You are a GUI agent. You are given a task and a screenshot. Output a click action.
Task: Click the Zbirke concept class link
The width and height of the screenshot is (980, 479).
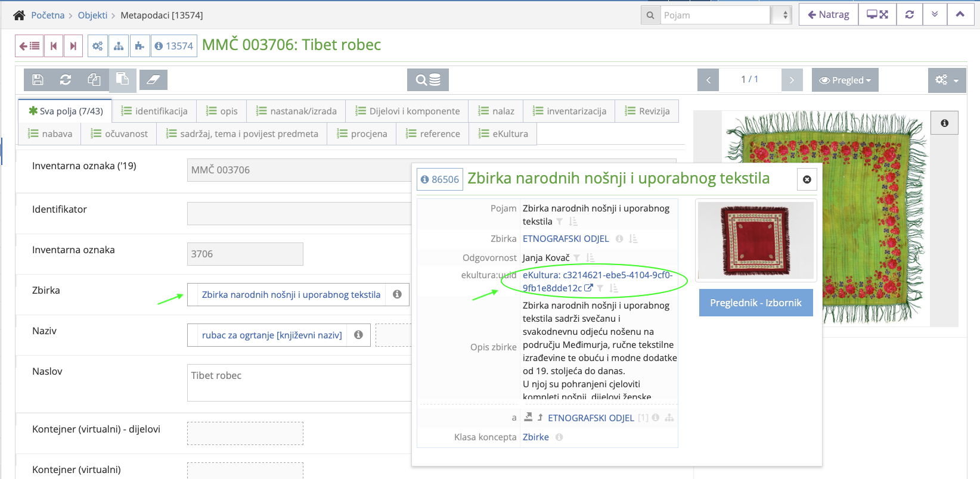536,437
